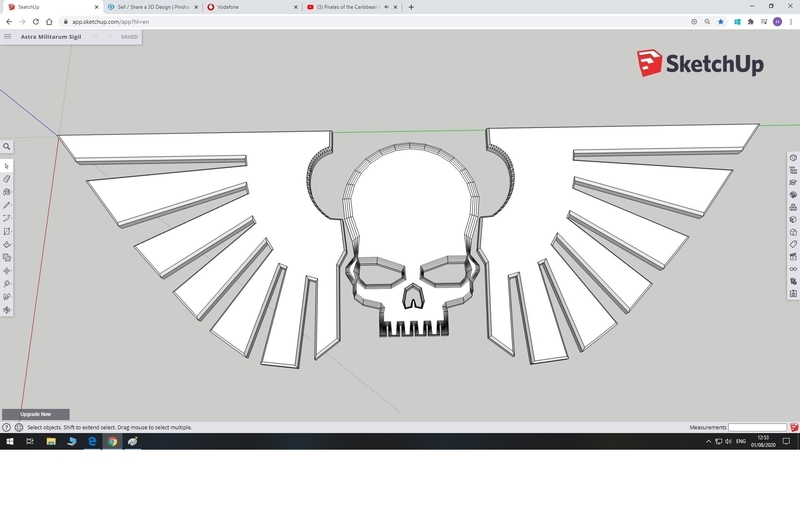Image resolution: width=800 pixels, height=508 pixels.
Task: Open the volume control in tray
Action: (728, 441)
